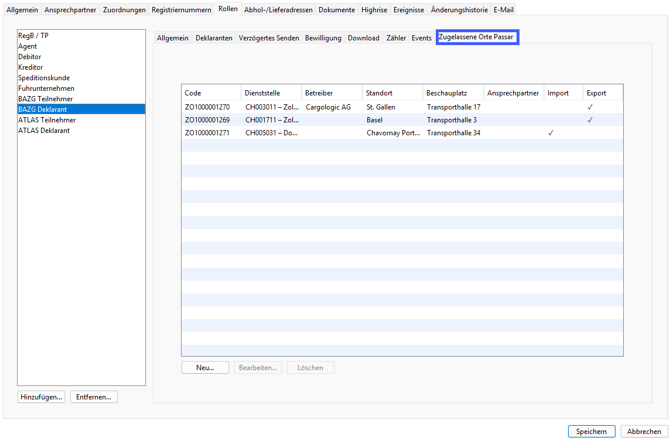Image resolution: width=670 pixels, height=441 pixels.
Task: Sort table by Standort column header
Action: (x=391, y=93)
